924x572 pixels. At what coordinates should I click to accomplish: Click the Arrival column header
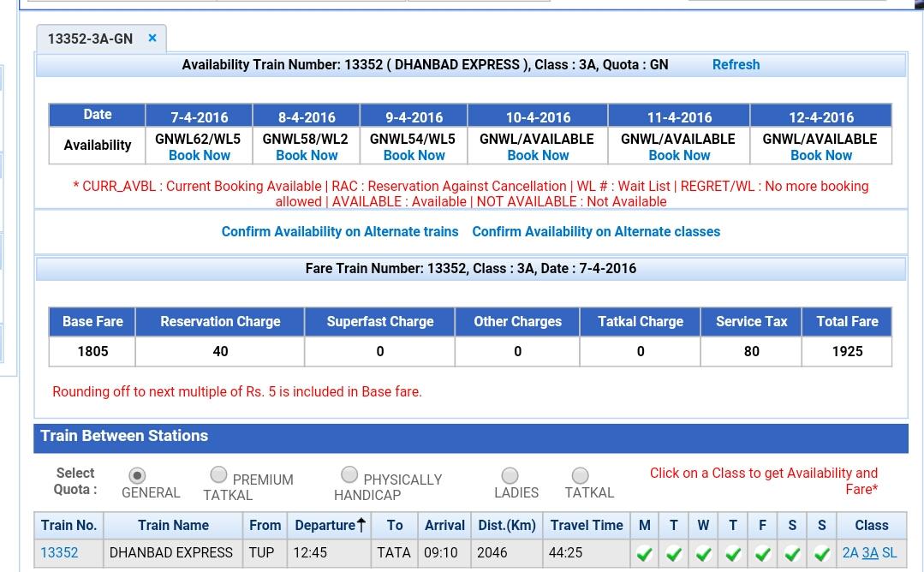click(x=445, y=525)
